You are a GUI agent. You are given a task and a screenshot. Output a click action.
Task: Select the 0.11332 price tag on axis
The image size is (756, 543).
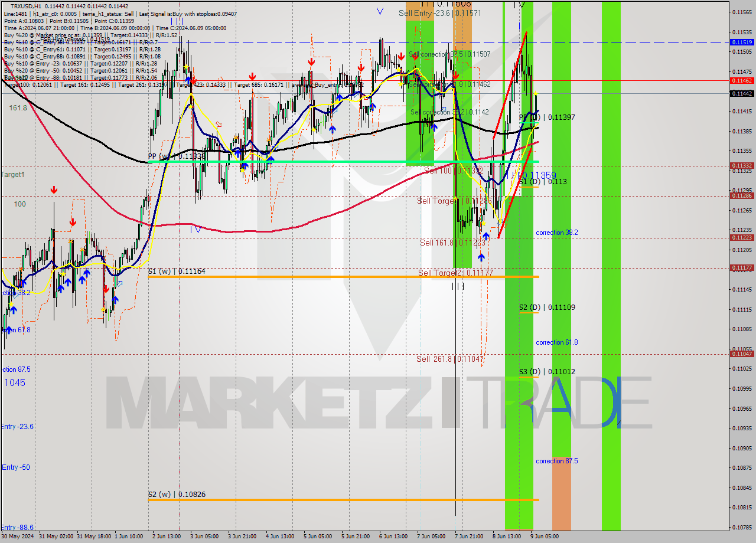coord(742,166)
